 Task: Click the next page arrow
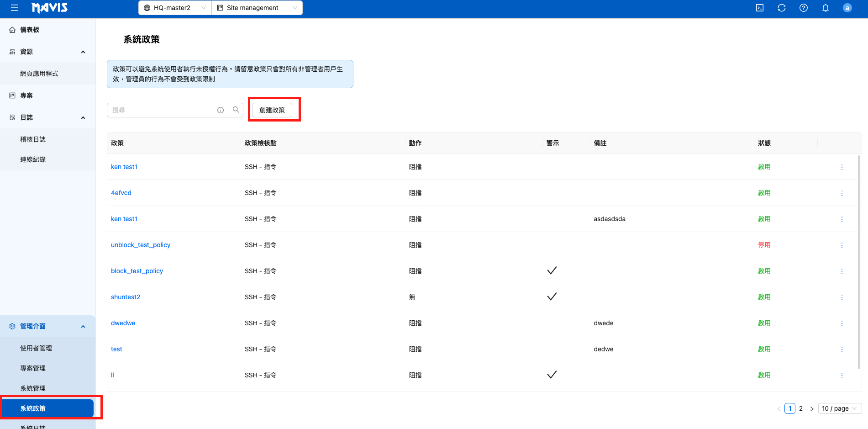point(812,409)
